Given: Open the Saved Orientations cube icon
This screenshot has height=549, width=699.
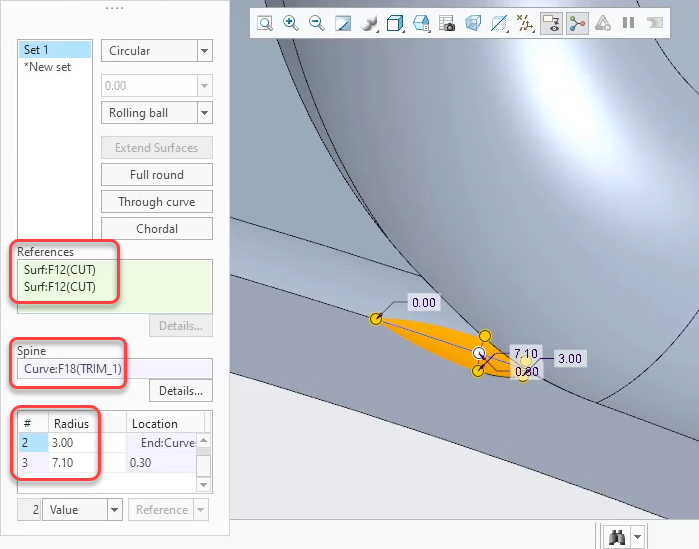Looking at the screenshot, I should tap(395, 22).
